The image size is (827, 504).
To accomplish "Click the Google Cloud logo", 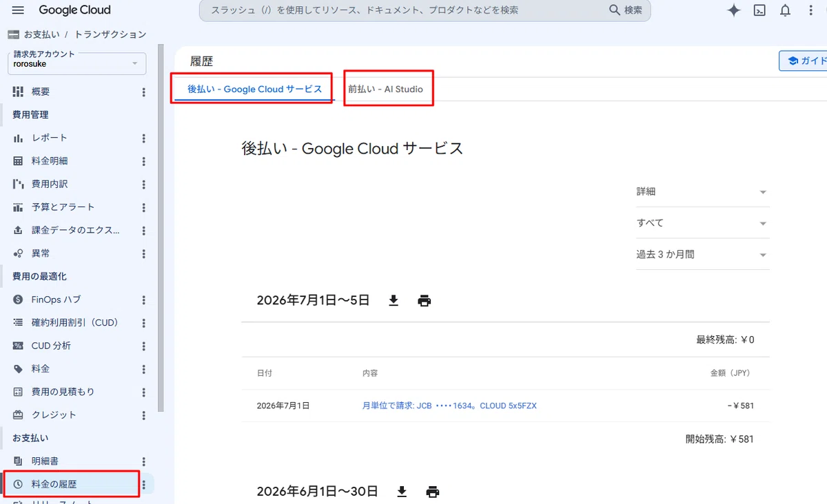I will point(74,10).
